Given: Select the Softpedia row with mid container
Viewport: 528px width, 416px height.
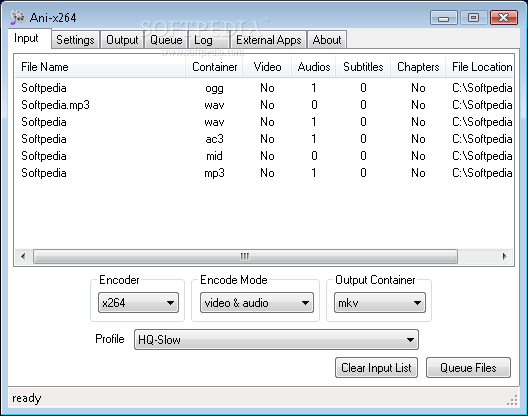Looking at the screenshot, I should point(264,156).
